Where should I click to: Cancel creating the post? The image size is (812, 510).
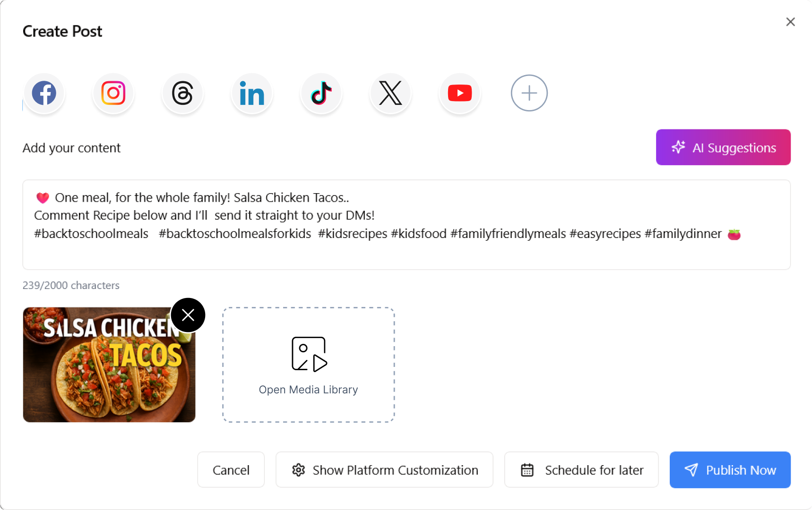tap(231, 470)
